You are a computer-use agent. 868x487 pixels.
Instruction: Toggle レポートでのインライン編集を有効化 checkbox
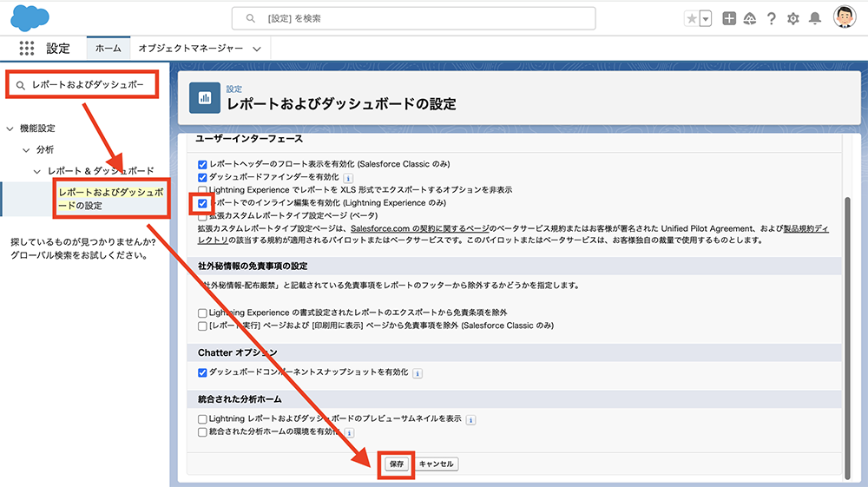(x=202, y=203)
